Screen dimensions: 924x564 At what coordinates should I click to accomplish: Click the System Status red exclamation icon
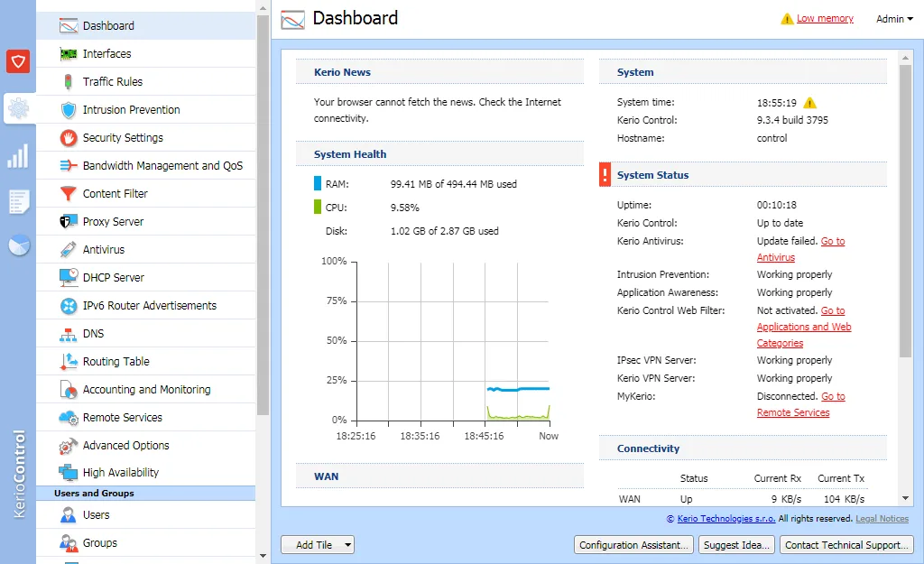click(x=605, y=174)
